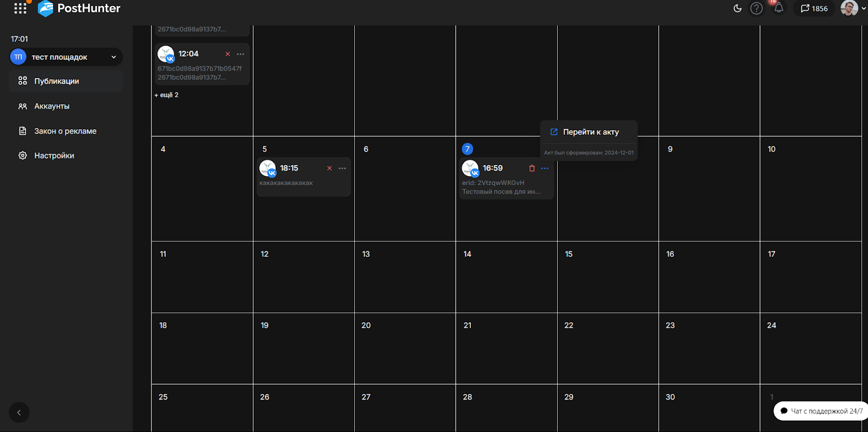Click the Настройки gear icon
Screen dimensions: 868x432
pos(22,155)
